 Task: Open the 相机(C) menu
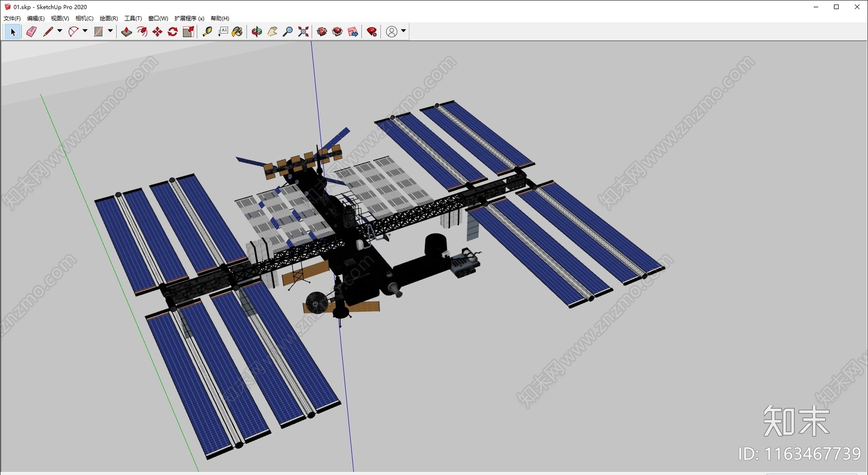coord(84,18)
